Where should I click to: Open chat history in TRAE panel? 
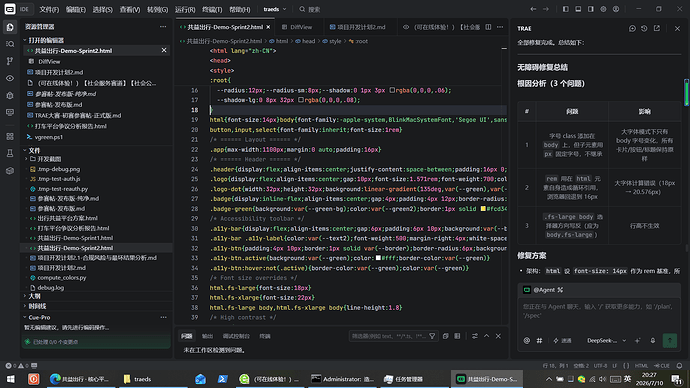click(644, 28)
